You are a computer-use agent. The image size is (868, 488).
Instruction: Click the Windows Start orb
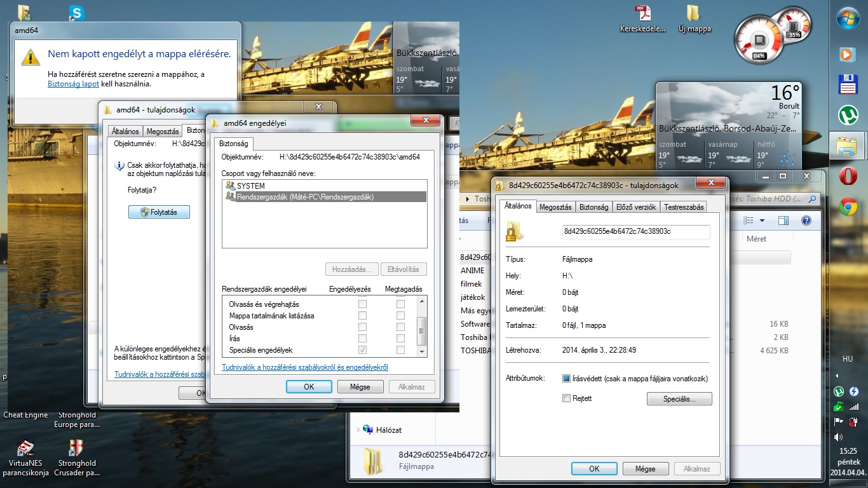click(x=848, y=18)
